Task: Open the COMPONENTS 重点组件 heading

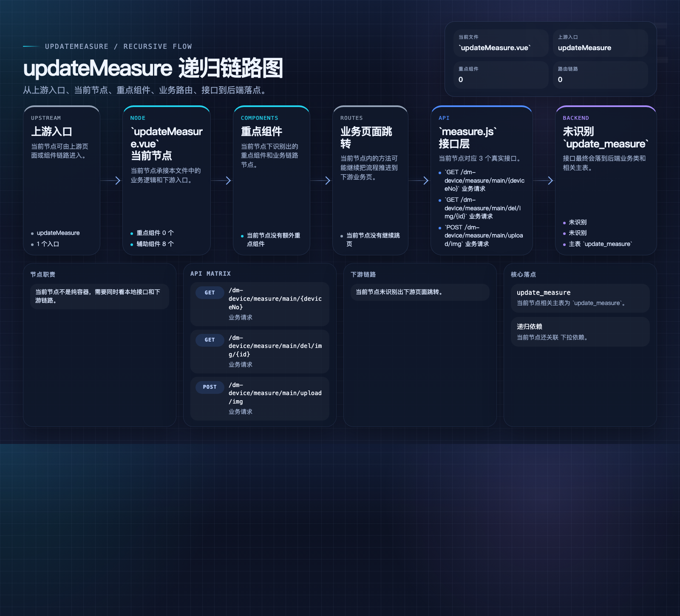Action: [262, 131]
